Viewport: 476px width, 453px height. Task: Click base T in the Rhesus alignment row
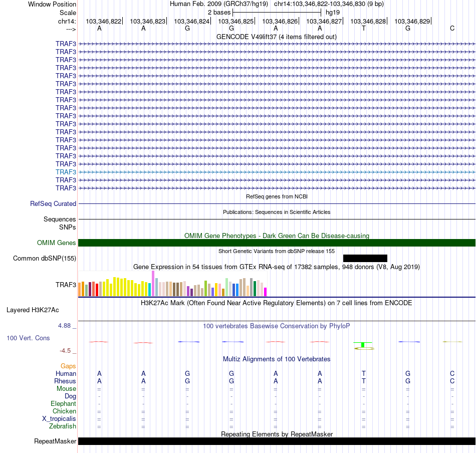(x=364, y=381)
